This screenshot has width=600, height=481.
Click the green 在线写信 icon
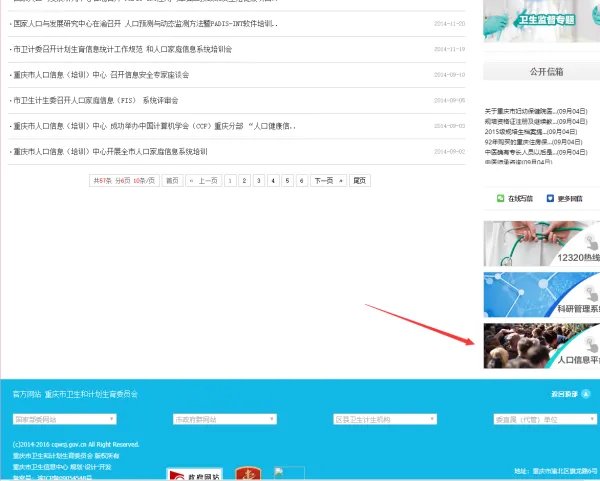click(x=500, y=198)
